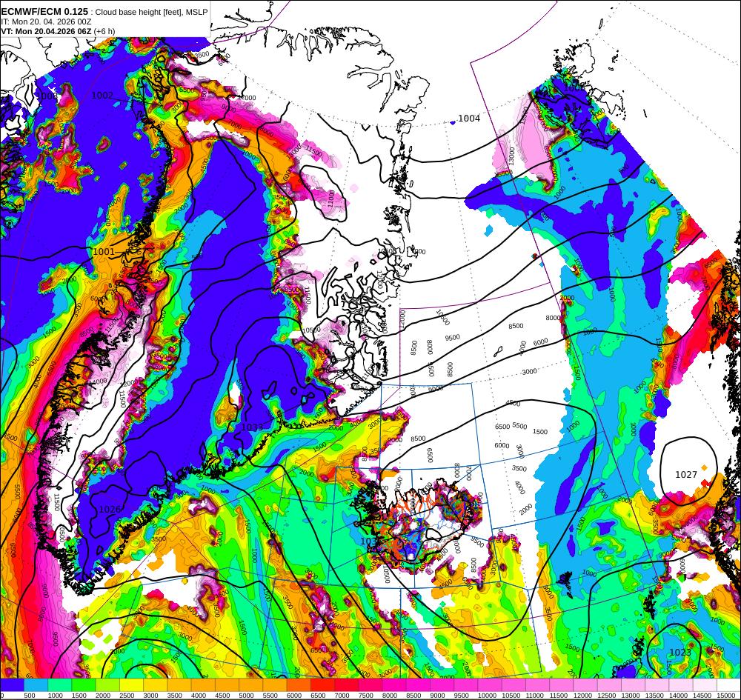Select the yellow 2500–3000 ft legend swatch
This screenshot has width=741, height=700.
(131, 685)
